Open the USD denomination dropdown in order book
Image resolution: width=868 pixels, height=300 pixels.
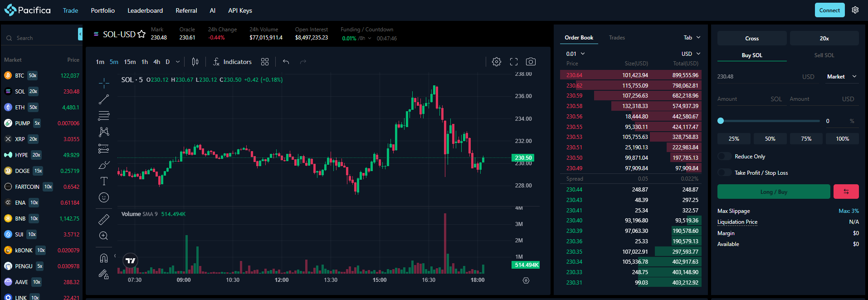[691, 54]
